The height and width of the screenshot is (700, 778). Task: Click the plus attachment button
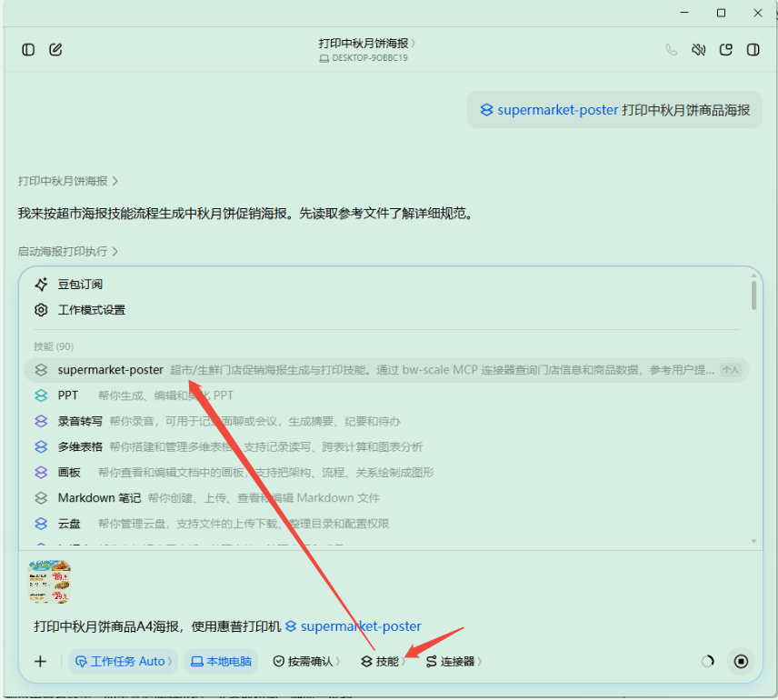click(41, 661)
